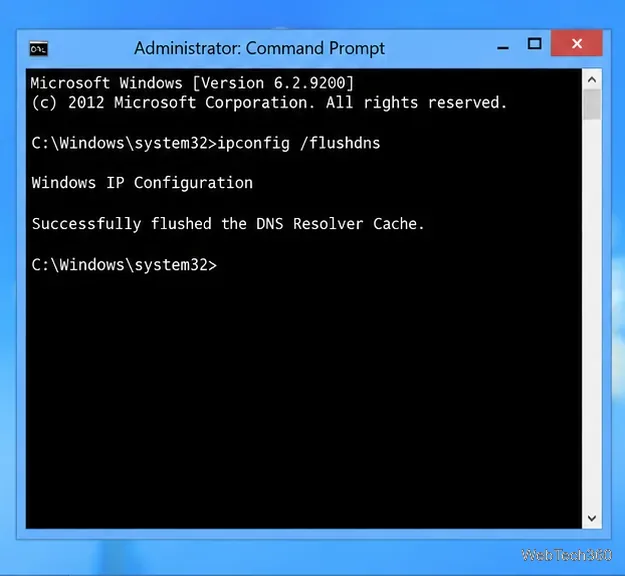625x576 pixels.
Task: Click the 'Administrator: Command Prompt' title text
Action: [x=259, y=49]
